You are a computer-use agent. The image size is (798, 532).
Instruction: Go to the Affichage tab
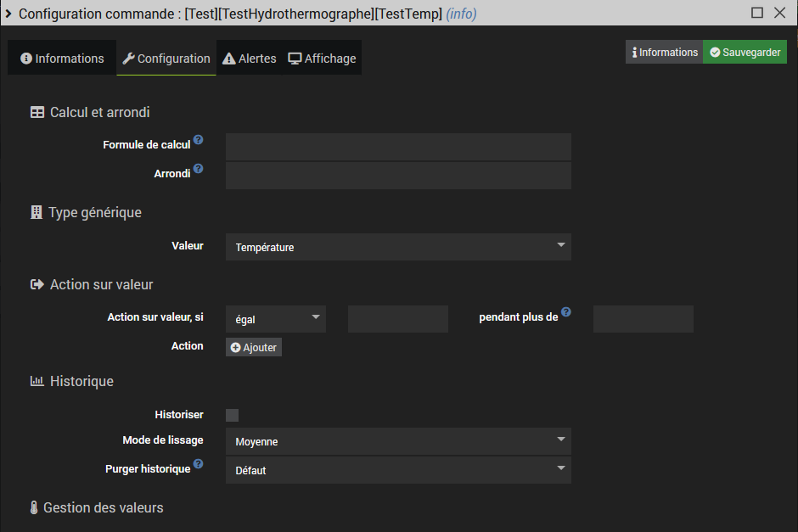(323, 59)
